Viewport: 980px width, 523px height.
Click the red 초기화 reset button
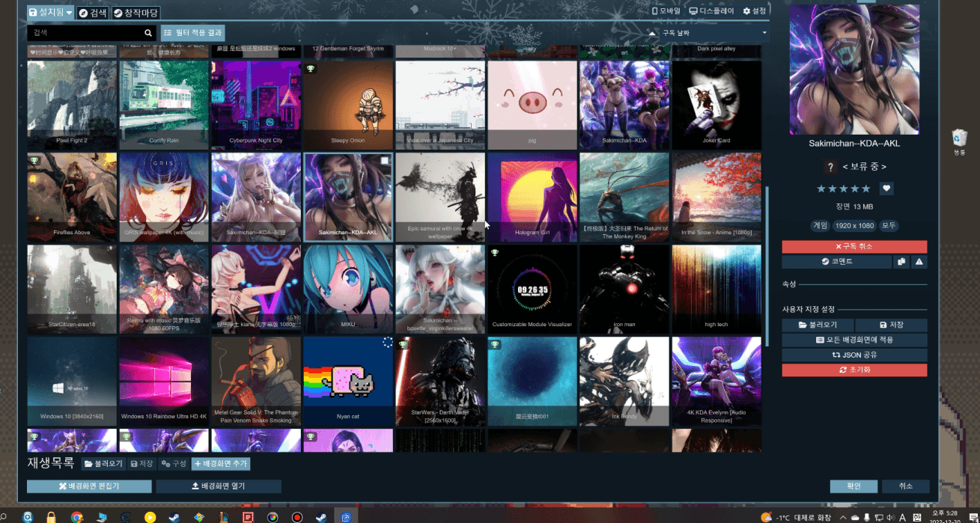(x=854, y=370)
